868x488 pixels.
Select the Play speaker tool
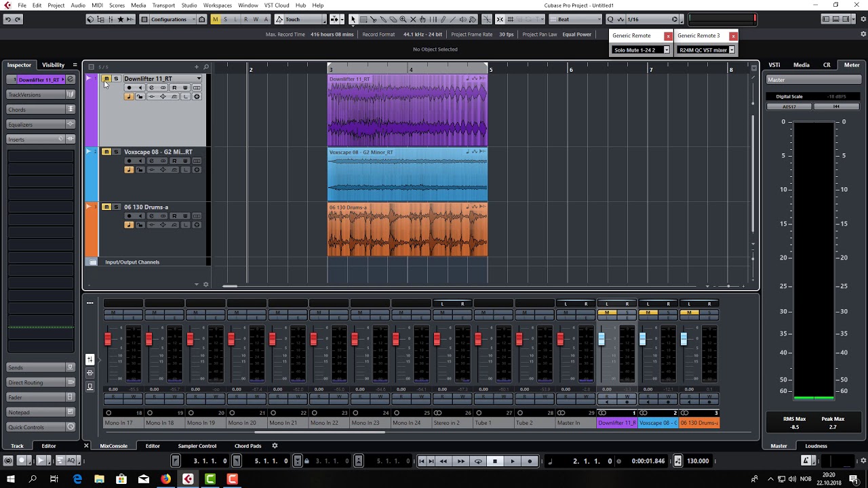[462, 19]
